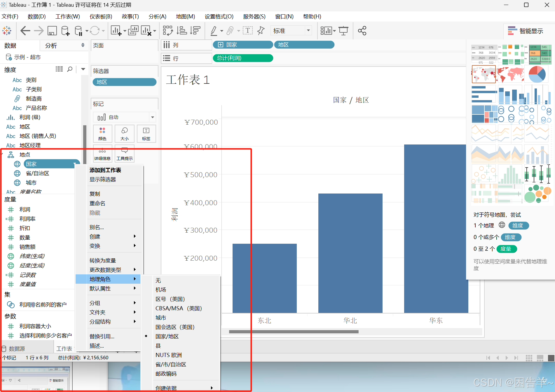
Task: Select 无 as the geographic role
Action: [158, 281]
